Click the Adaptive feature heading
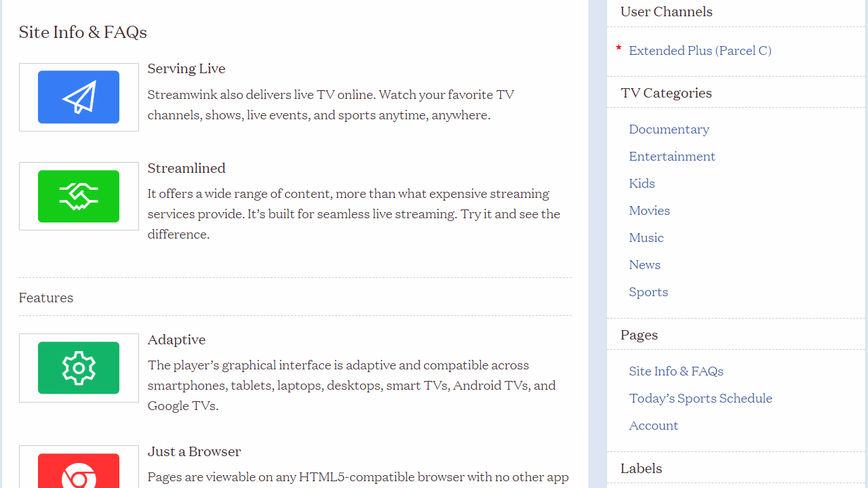Viewport: 868px width, 488px height. [176, 340]
